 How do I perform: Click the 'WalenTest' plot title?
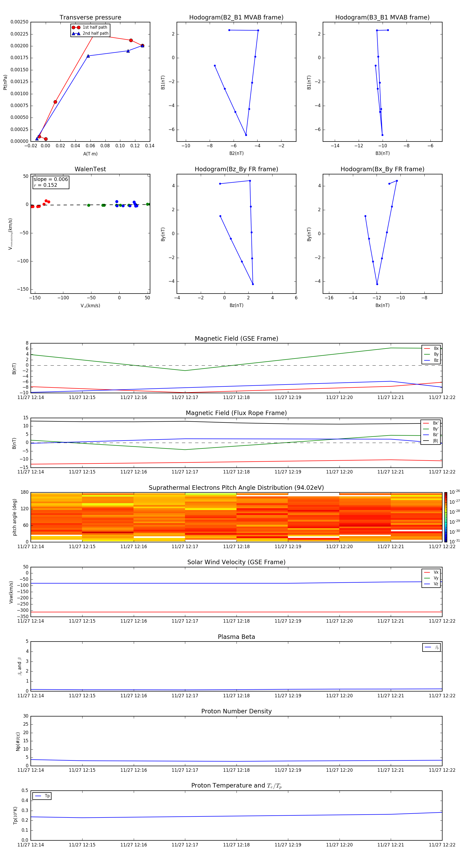point(90,169)
